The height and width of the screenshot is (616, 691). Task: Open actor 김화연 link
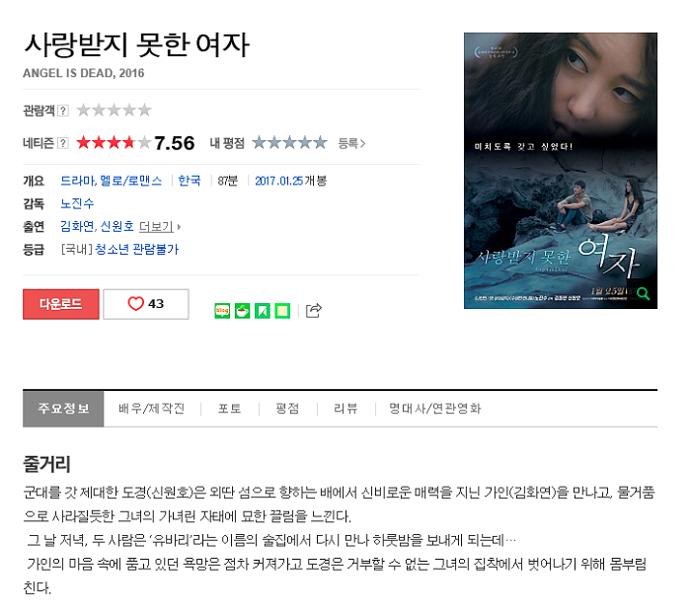[x=77, y=226]
